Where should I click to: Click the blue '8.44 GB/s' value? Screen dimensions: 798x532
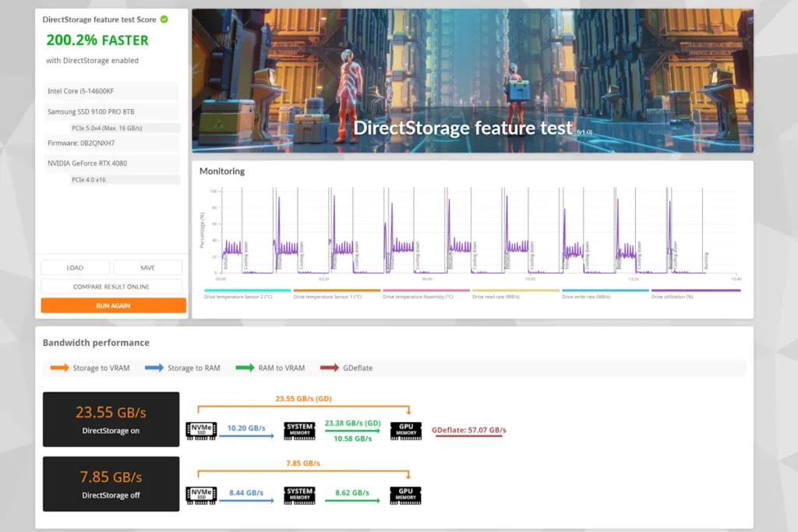click(x=246, y=492)
